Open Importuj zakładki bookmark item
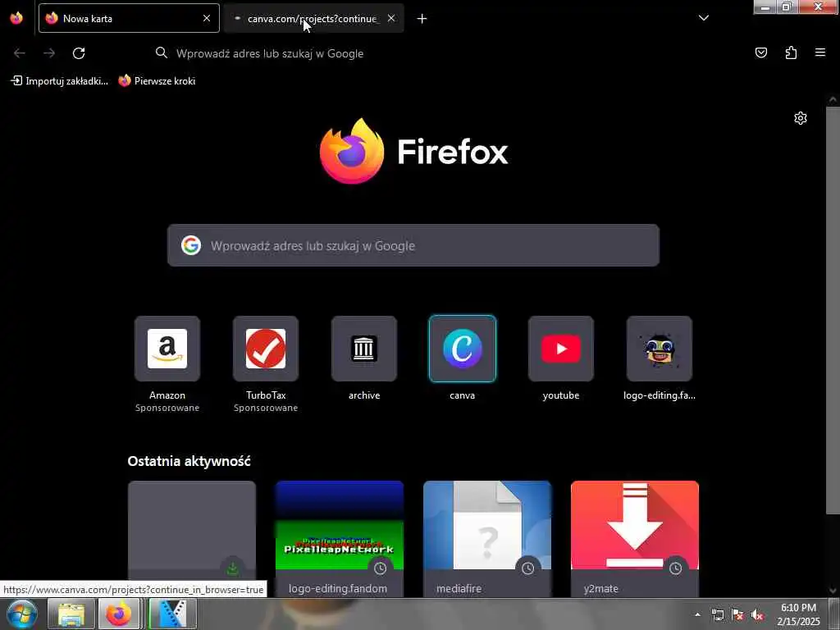Image resolution: width=840 pixels, height=630 pixels. point(60,81)
